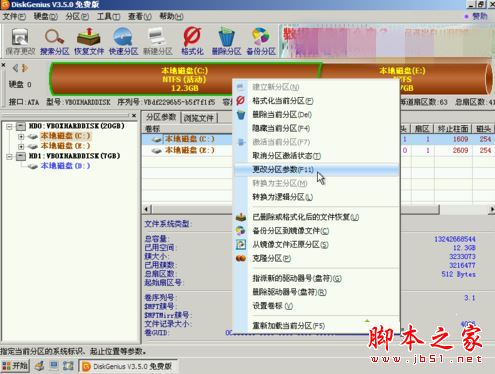This screenshot has height=374, width=495.
Task: Open the 搜索分区 magnifier tool
Action: [x=54, y=37]
